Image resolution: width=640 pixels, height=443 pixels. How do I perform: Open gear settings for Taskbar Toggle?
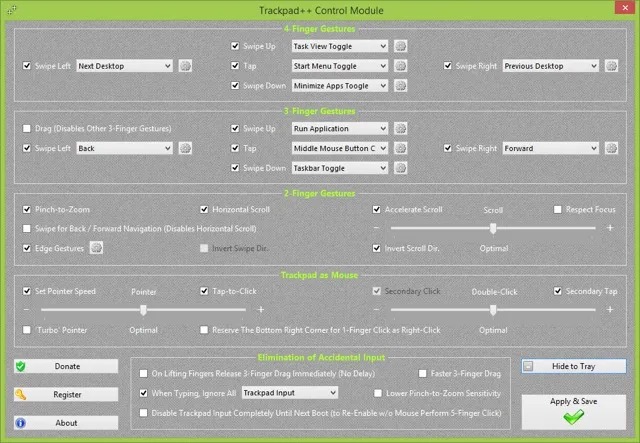tap(400, 169)
